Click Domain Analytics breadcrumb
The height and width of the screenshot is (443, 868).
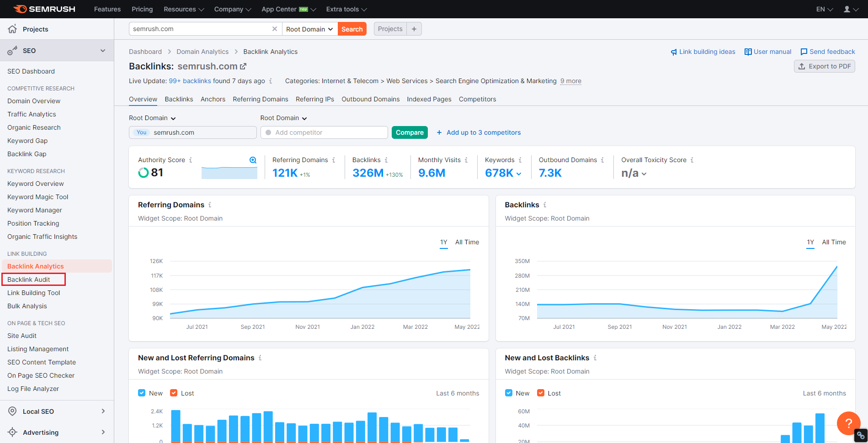(x=202, y=52)
